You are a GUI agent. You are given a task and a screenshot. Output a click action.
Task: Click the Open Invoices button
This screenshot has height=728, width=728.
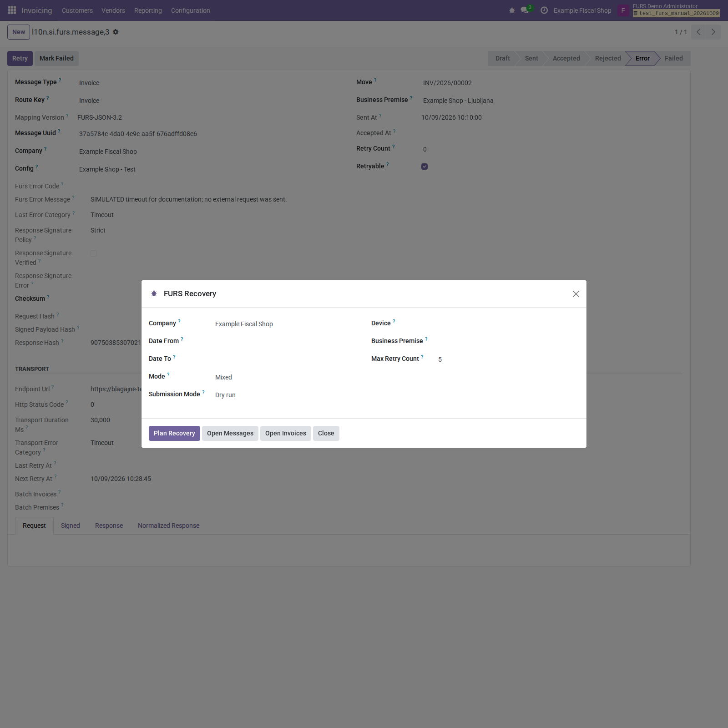(286, 433)
